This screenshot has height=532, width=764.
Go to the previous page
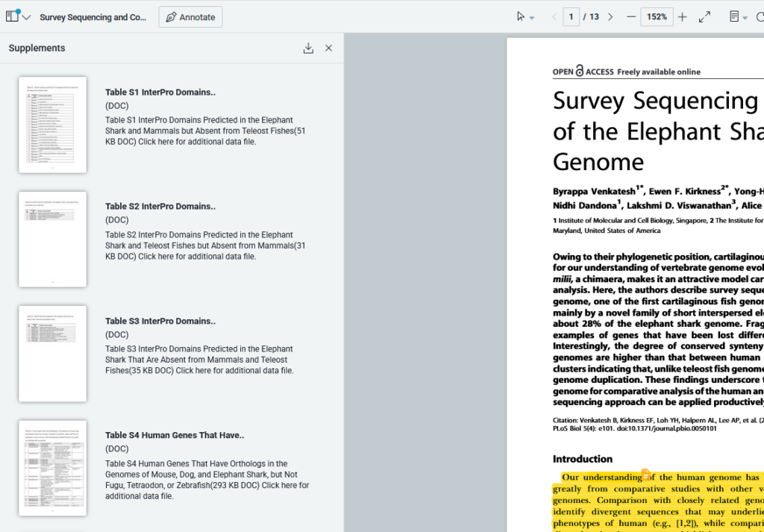pos(554,17)
